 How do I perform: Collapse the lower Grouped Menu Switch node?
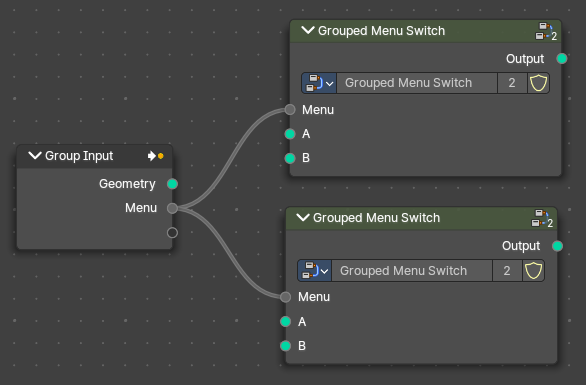point(303,217)
